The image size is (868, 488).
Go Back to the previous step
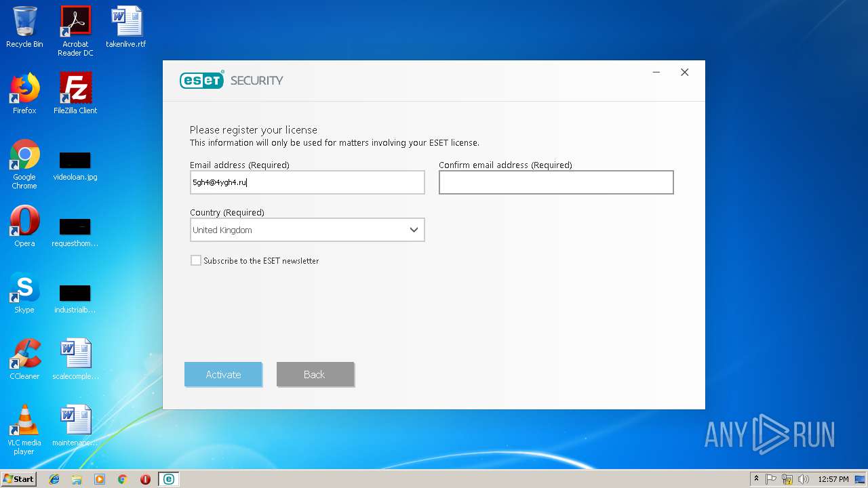pyautogui.click(x=315, y=374)
